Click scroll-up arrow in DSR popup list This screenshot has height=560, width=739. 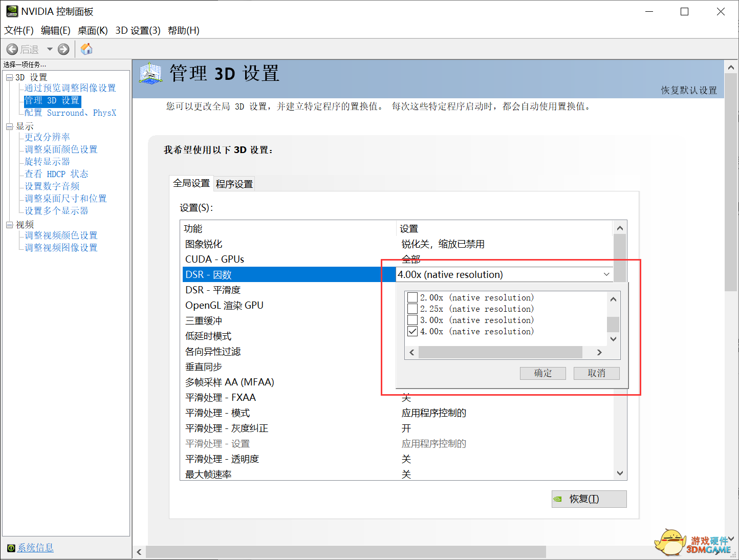(613, 299)
